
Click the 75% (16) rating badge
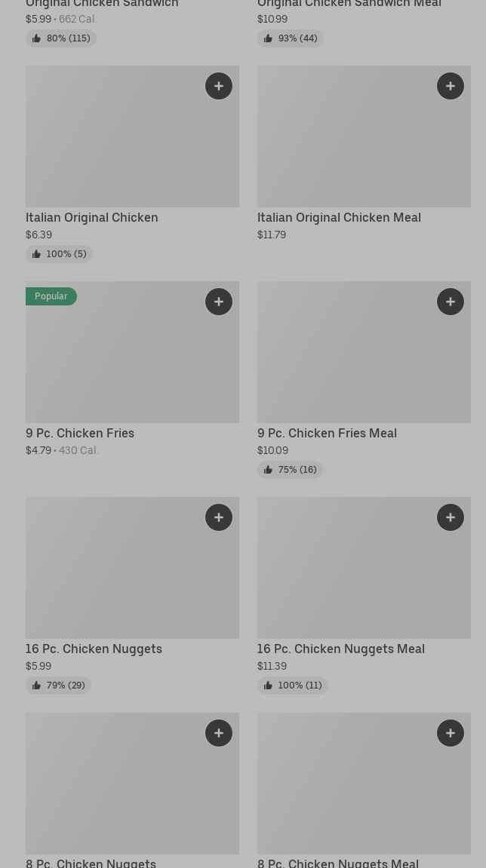click(290, 470)
